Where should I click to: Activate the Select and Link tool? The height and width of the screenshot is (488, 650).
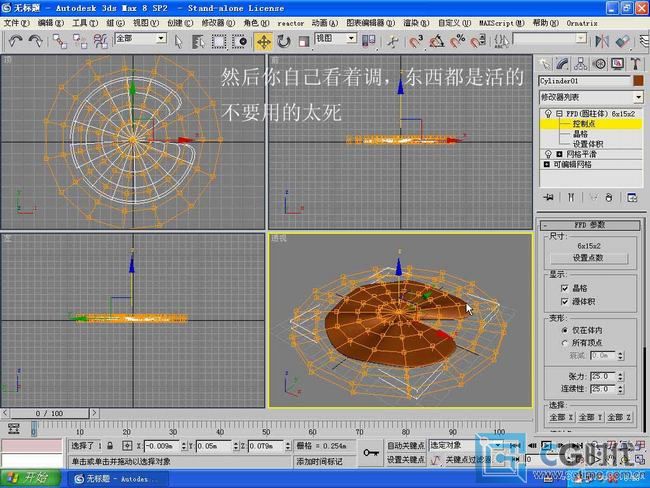click(60, 41)
